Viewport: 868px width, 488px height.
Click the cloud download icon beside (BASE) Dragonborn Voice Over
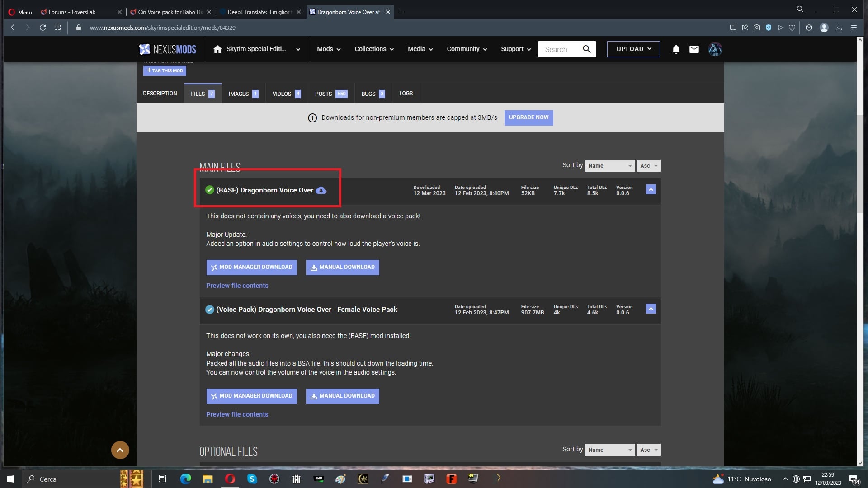click(321, 190)
